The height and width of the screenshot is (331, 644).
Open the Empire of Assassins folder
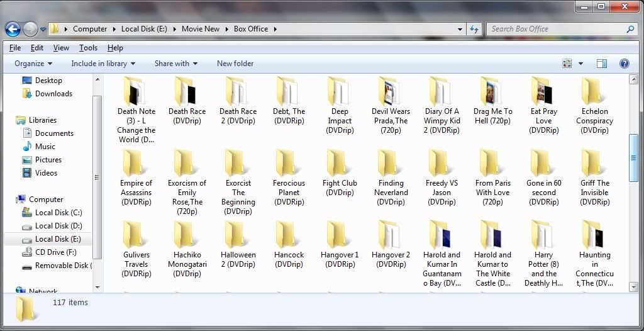coord(136,177)
